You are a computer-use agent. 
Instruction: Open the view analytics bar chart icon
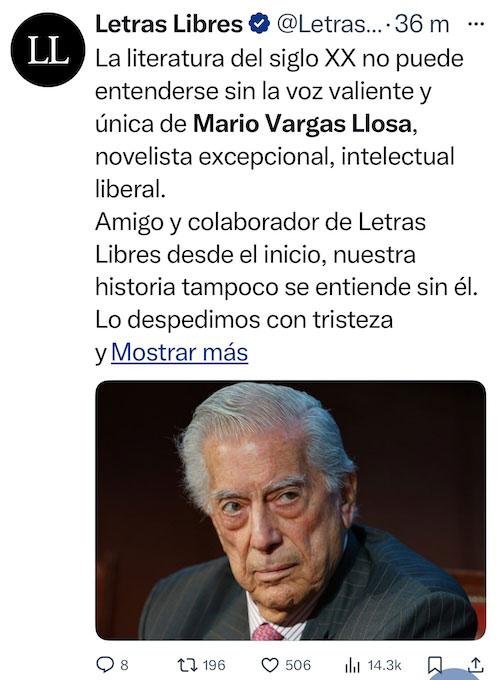[x=352, y=665]
